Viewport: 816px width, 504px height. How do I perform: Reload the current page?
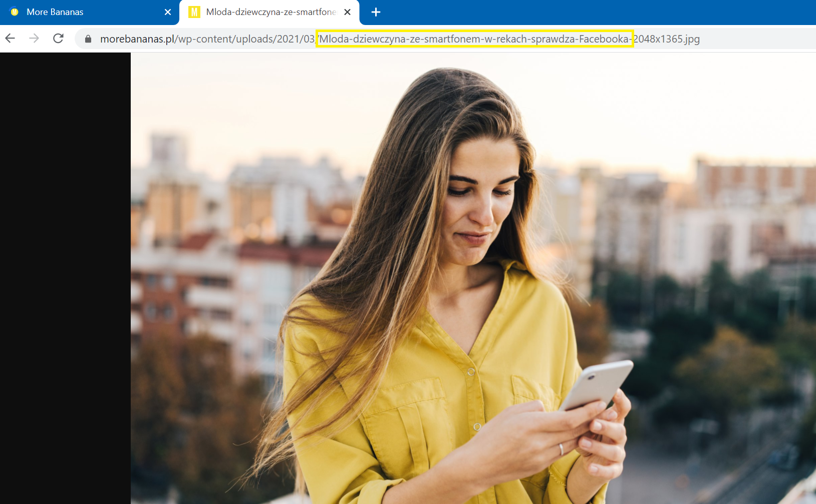58,39
